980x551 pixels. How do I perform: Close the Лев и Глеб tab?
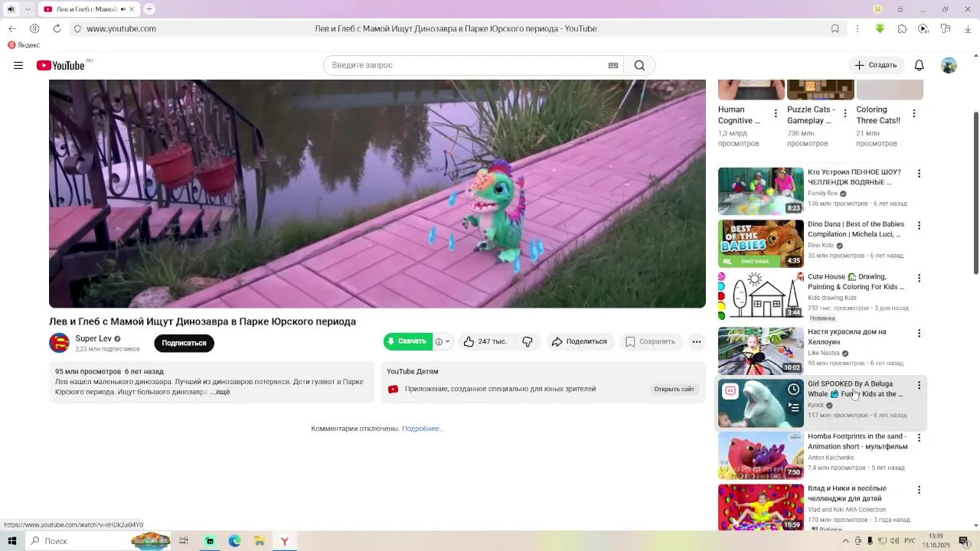pyautogui.click(x=132, y=9)
